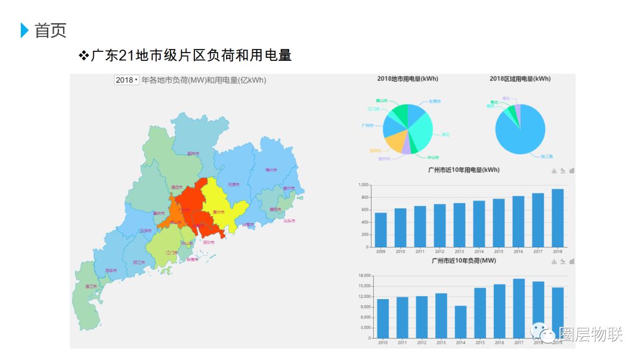
Task: Click the 2015 bar in the consumption (用电量) chart
Action: [499, 223]
